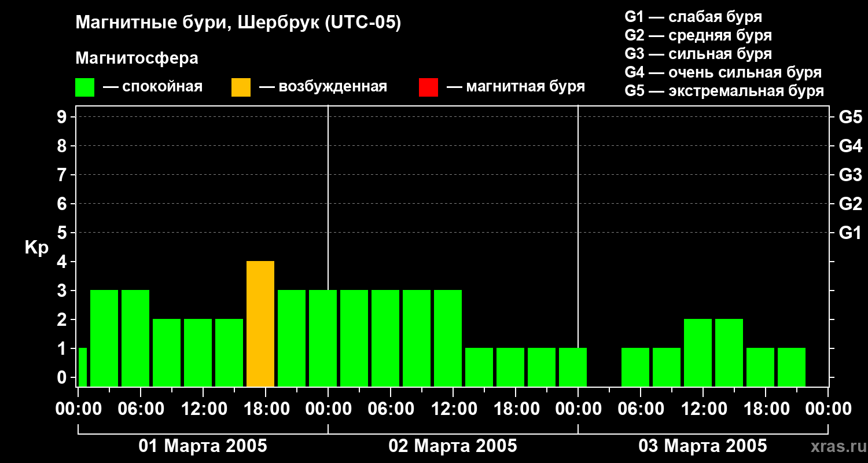Click the "Магнитосфера" heading
This screenshot has width=868, height=463.
pyautogui.click(x=137, y=58)
